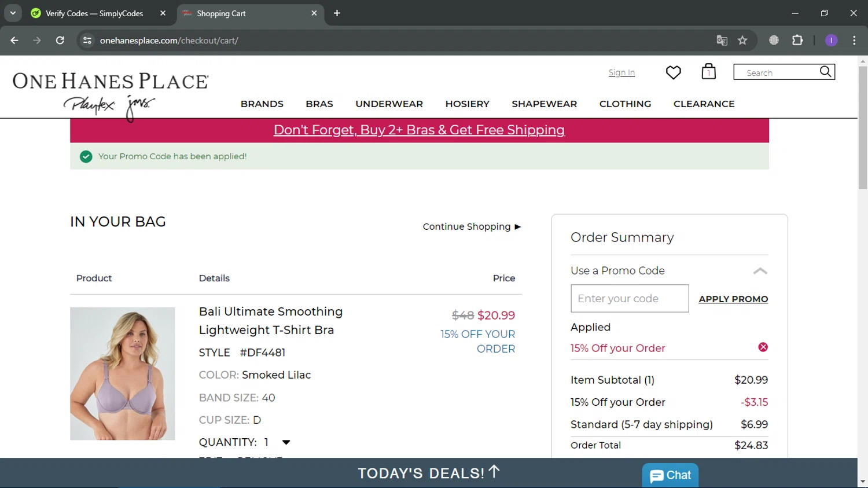Open the HOSIERY menu
The width and height of the screenshot is (868, 488).
(467, 104)
